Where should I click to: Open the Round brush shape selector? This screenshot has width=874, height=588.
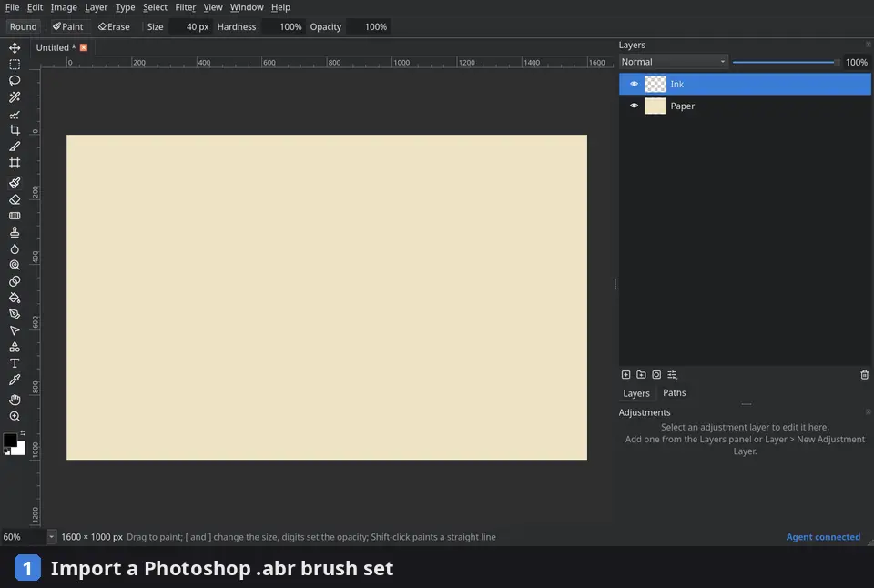23,26
